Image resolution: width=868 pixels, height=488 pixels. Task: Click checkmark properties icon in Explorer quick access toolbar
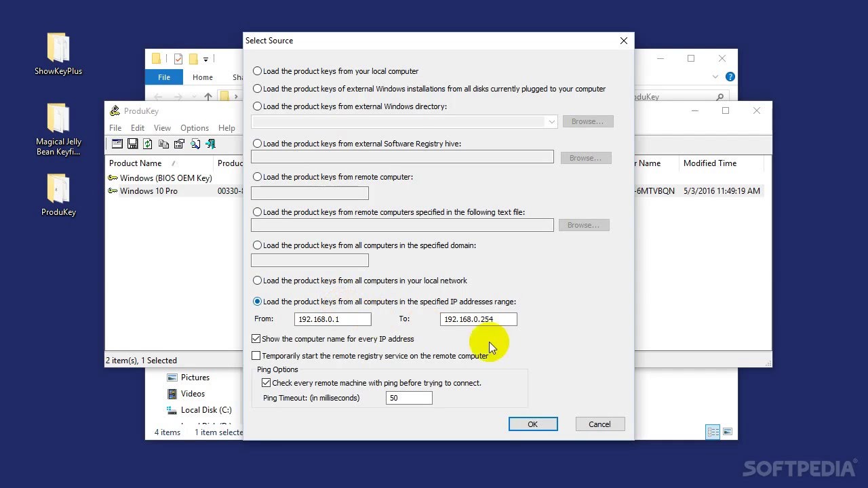click(178, 59)
